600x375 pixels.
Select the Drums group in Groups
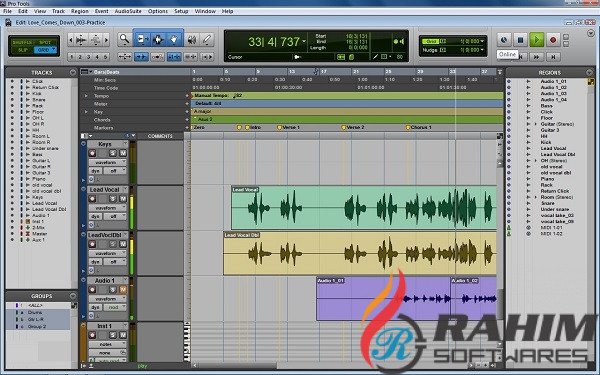pyautogui.click(x=35, y=313)
